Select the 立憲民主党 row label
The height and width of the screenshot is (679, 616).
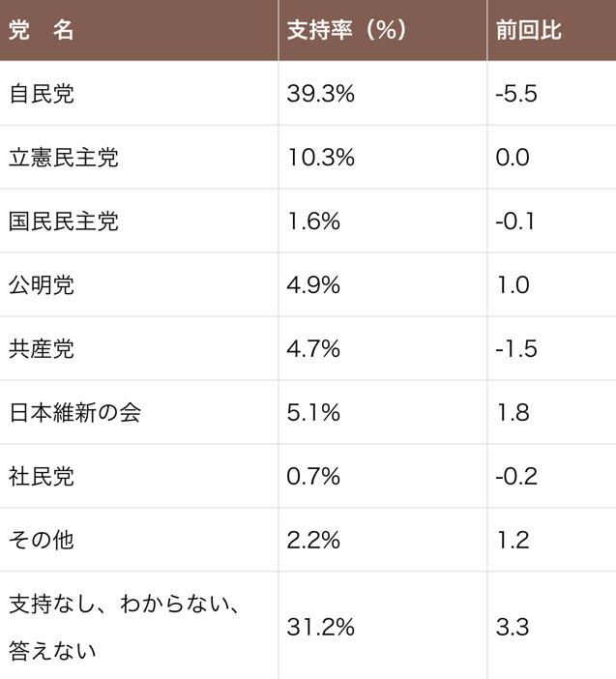(64, 158)
